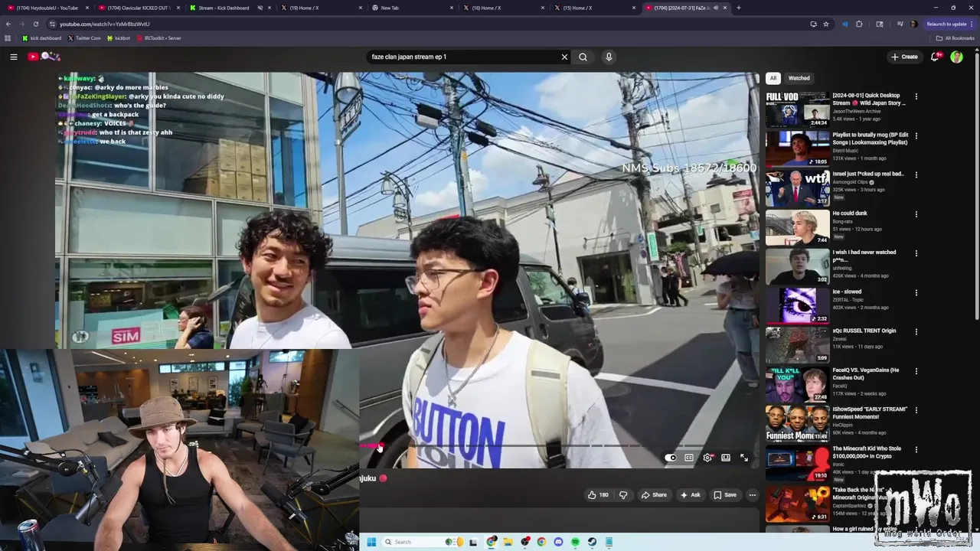This screenshot has width=980, height=551.
Task: Open Chrome extensions puzzle icon
Action: [859, 24]
